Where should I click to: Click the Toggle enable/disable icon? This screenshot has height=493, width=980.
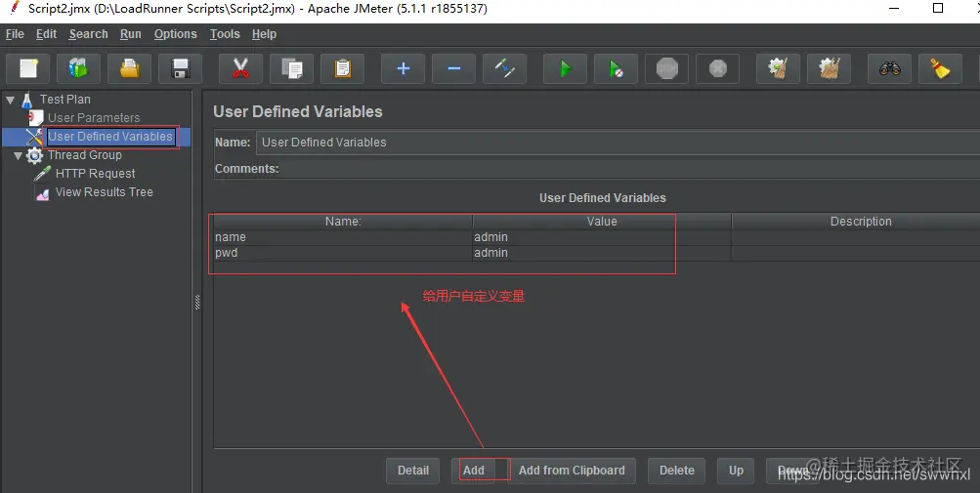pyautogui.click(x=505, y=68)
